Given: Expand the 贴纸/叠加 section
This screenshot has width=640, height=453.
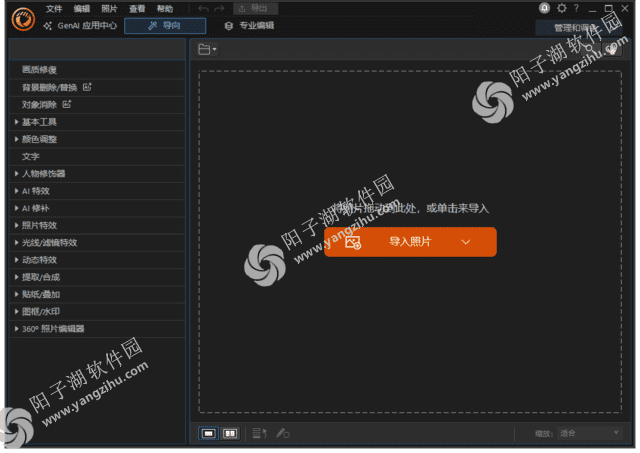Looking at the screenshot, I should [97, 294].
